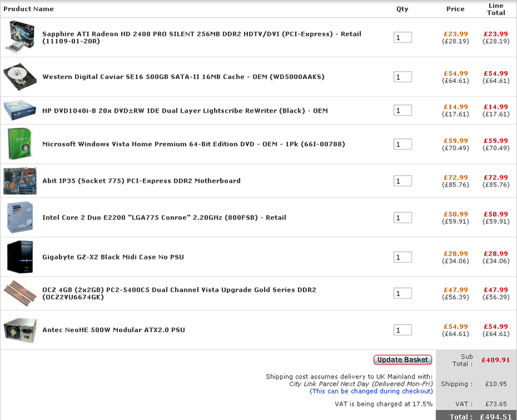
Task: Select the £28.99 price for Gigabyte case
Action: click(x=456, y=254)
